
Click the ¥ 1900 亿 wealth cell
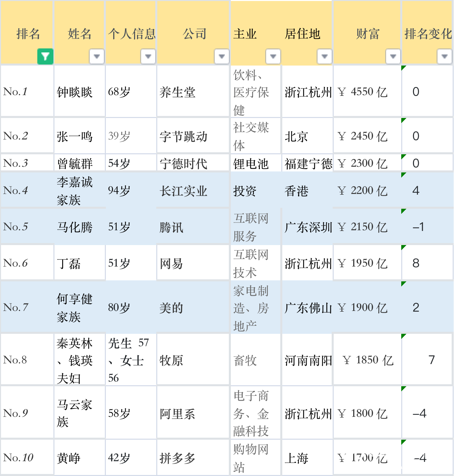[x=367, y=307]
